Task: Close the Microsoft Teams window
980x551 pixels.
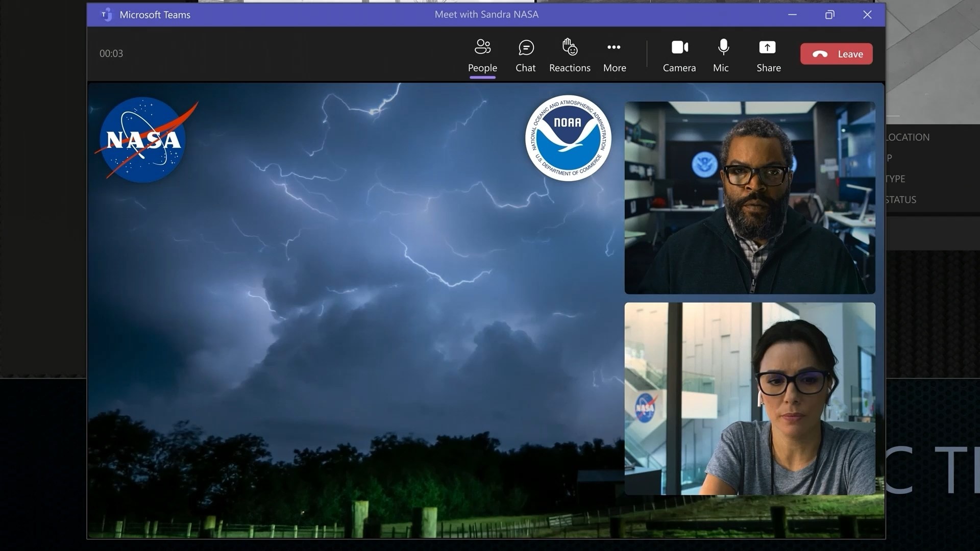Action: (867, 15)
